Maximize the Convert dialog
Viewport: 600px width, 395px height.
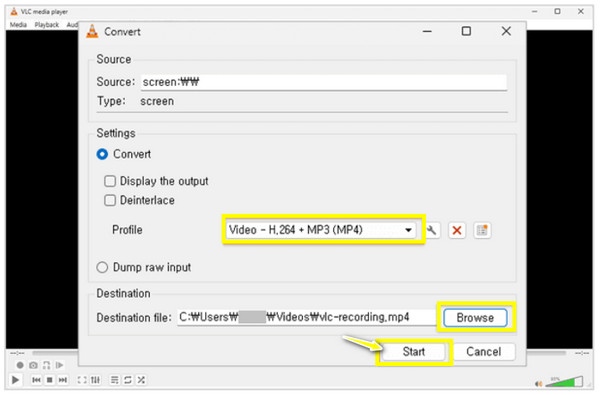point(466,31)
